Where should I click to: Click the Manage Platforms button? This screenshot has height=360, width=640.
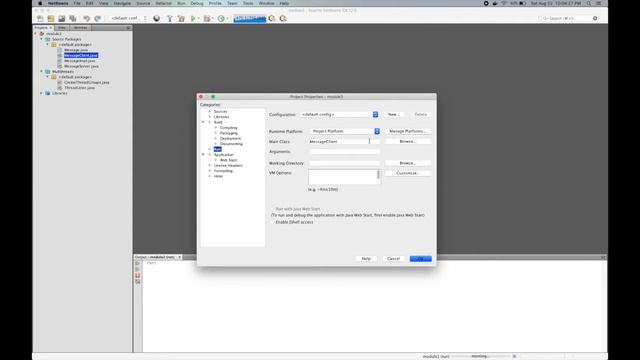pyautogui.click(x=408, y=131)
